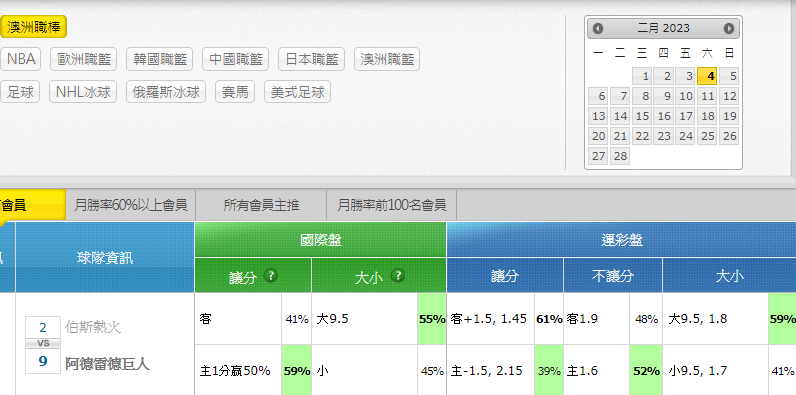
Task: Click 二月 2023 calendar title
Action: (664, 28)
